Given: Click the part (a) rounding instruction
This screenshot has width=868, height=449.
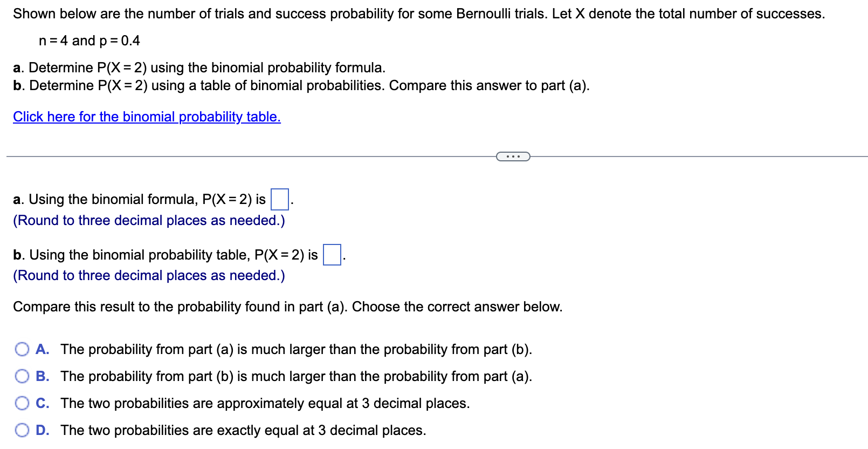Looking at the screenshot, I should pos(148,220).
